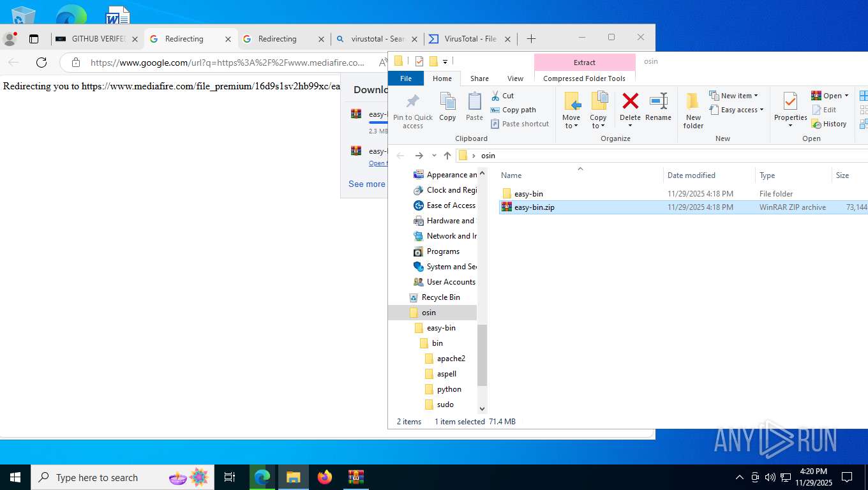Open the File tab in Explorer
This screenshot has height=490, width=868.
pos(406,78)
